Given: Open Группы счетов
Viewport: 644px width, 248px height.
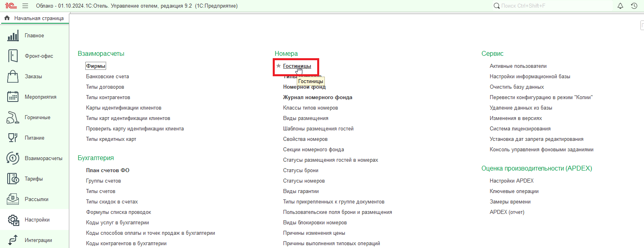Looking at the screenshot, I should coord(103,181).
